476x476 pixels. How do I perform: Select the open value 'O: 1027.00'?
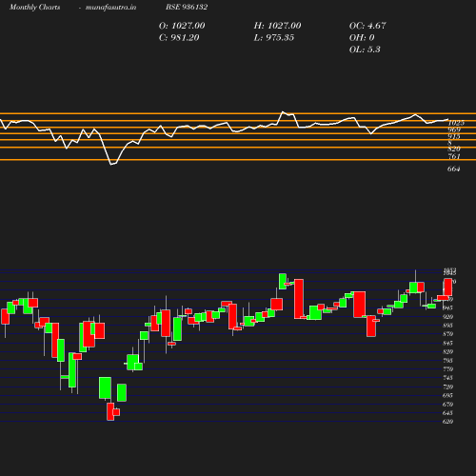click(x=182, y=26)
